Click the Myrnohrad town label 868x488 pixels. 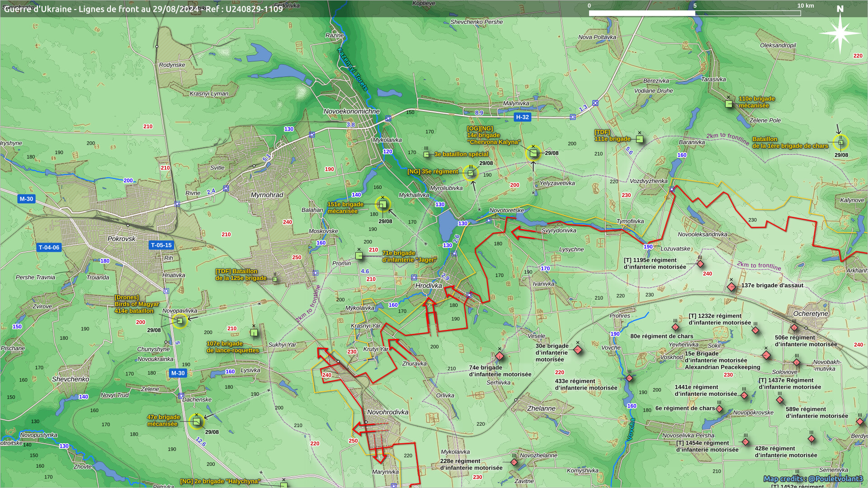coord(267,195)
